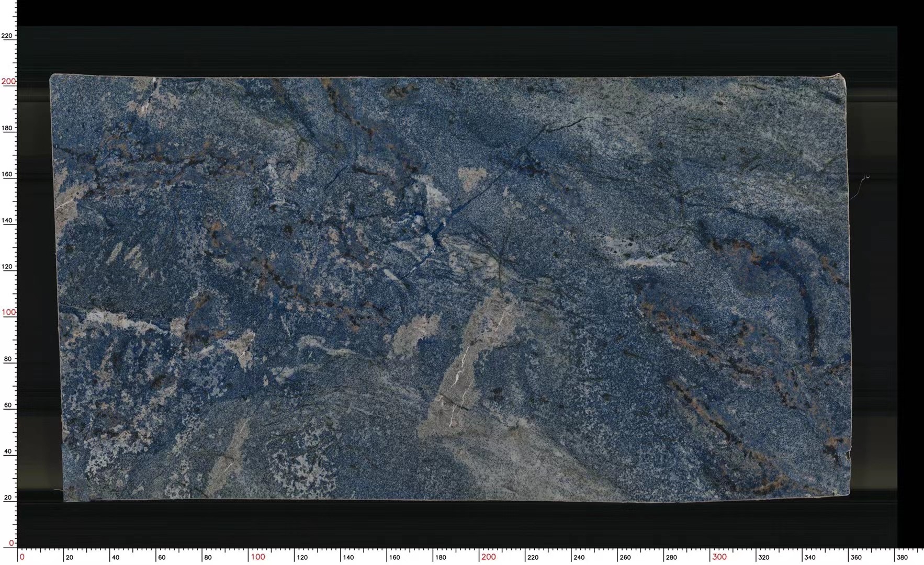The height and width of the screenshot is (565, 924).
Task: Click the red 100 on vertical ruler
Action: tap(8, 312)
